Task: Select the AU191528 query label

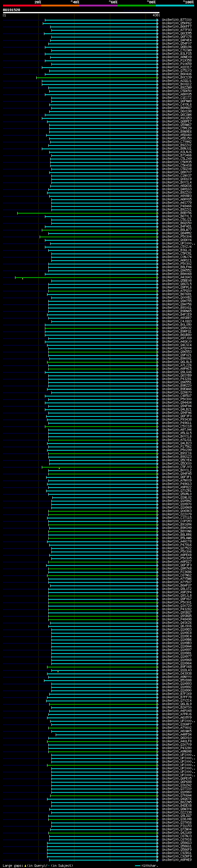Action: 11,10
